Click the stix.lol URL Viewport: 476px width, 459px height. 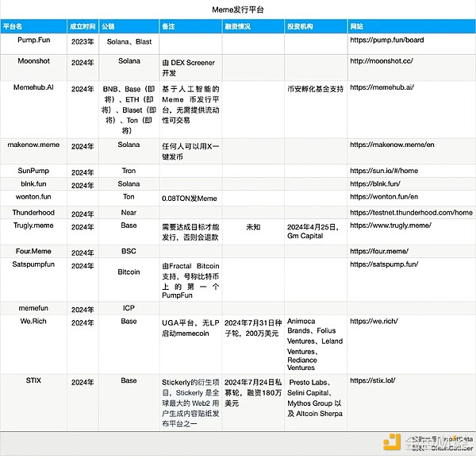pos(373,381)
